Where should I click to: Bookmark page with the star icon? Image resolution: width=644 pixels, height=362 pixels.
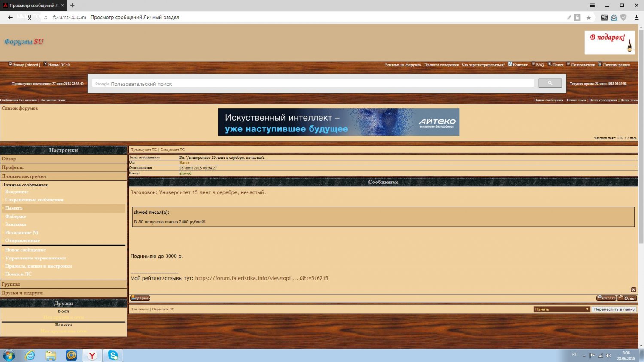coord(589,18)
